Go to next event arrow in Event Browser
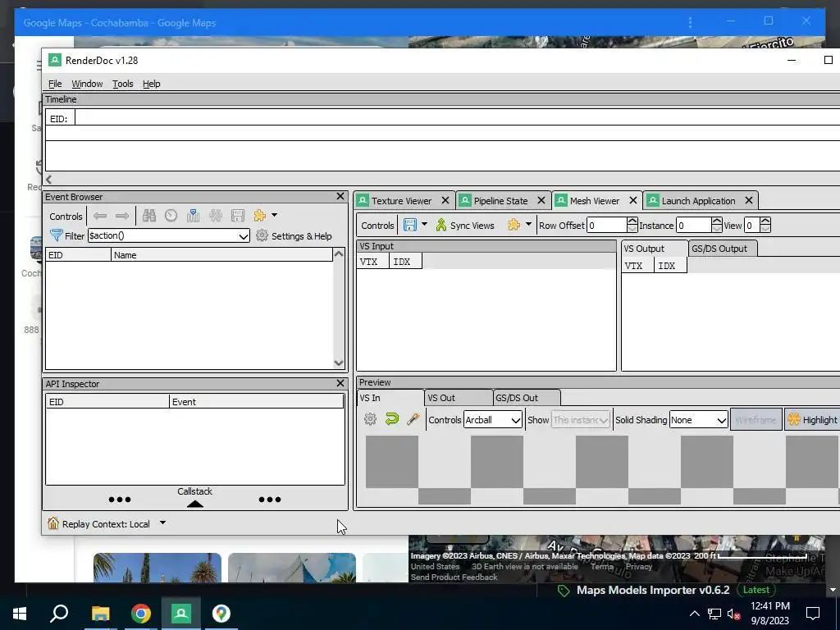The width and height of the screenshot is (840, 630). point(122,216)
